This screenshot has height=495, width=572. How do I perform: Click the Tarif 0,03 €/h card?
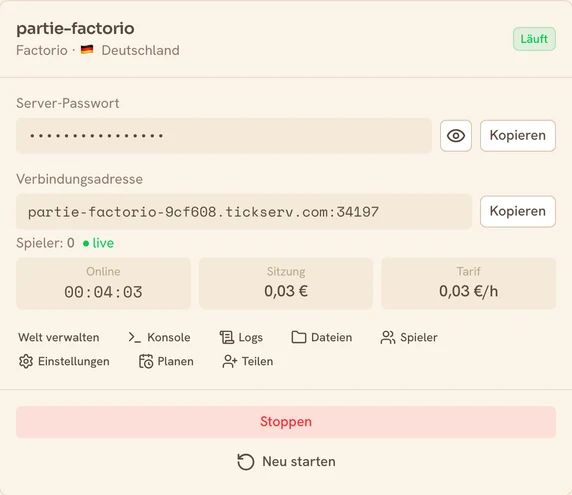(x=468, y=283)
